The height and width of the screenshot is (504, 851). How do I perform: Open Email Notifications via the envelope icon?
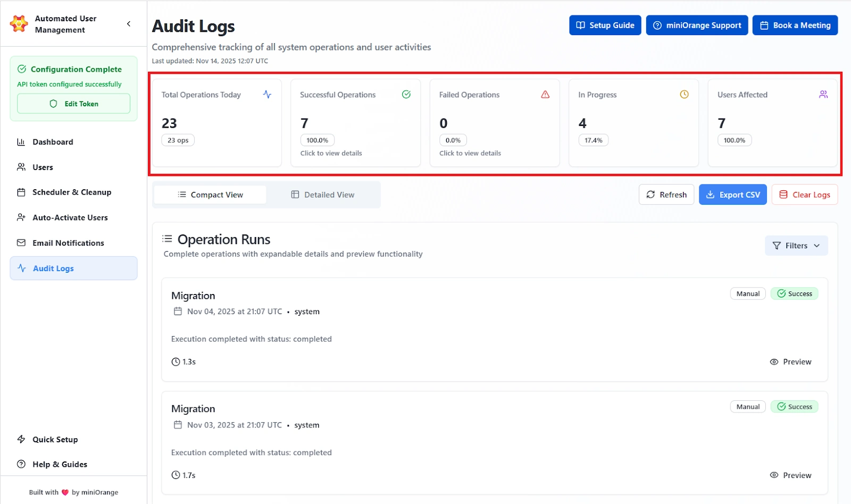pyautogui.click(x=21, y=242)
